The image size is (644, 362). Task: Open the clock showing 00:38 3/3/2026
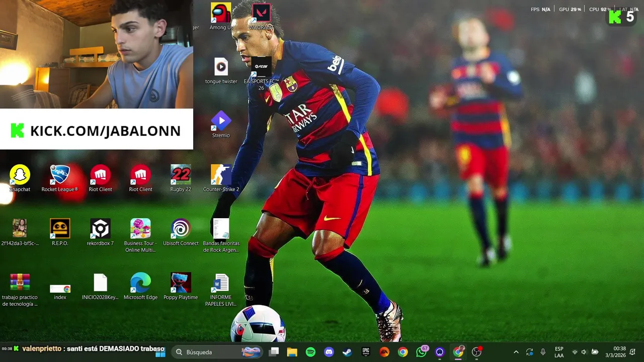click(x=616, y=352)
